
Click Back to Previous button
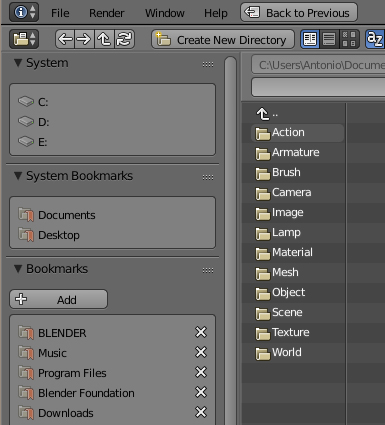pos(299,13)
